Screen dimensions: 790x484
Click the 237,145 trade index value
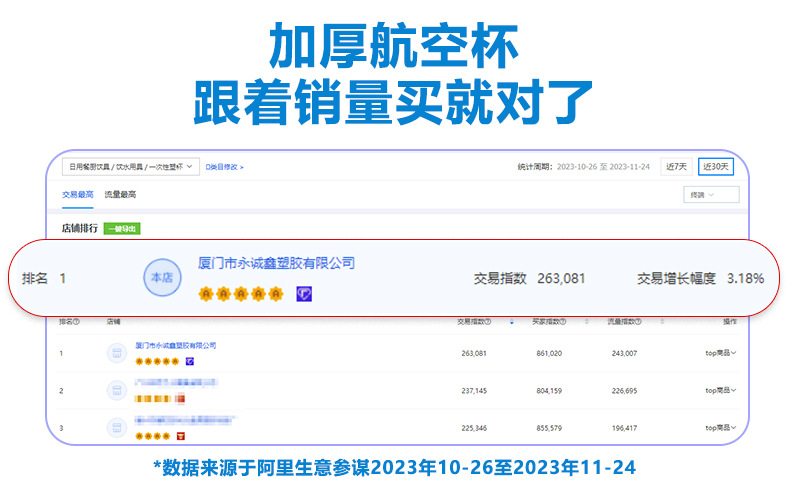click(x=474, y=391)
